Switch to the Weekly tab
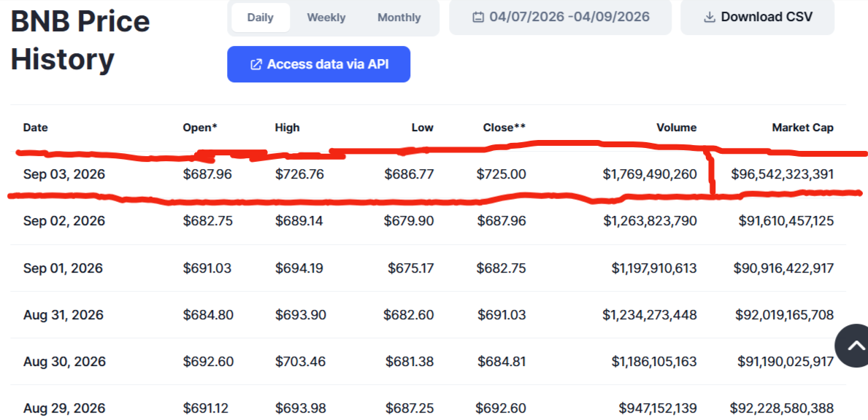 pyautogui.click(x=326, y=17)
